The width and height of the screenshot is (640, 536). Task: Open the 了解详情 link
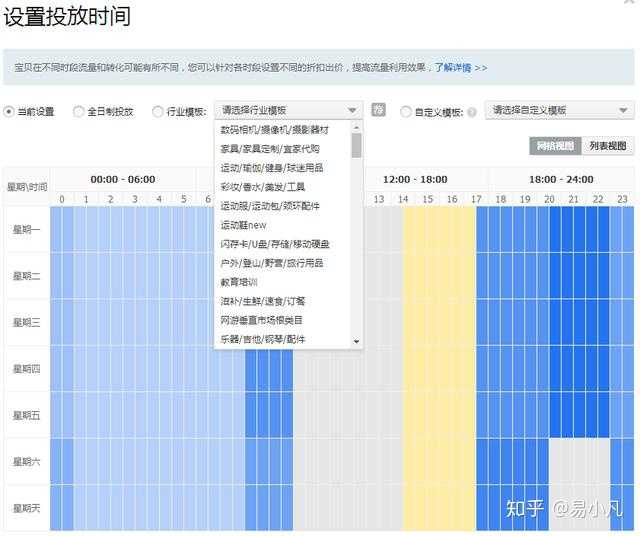click(x=460, y=68)
